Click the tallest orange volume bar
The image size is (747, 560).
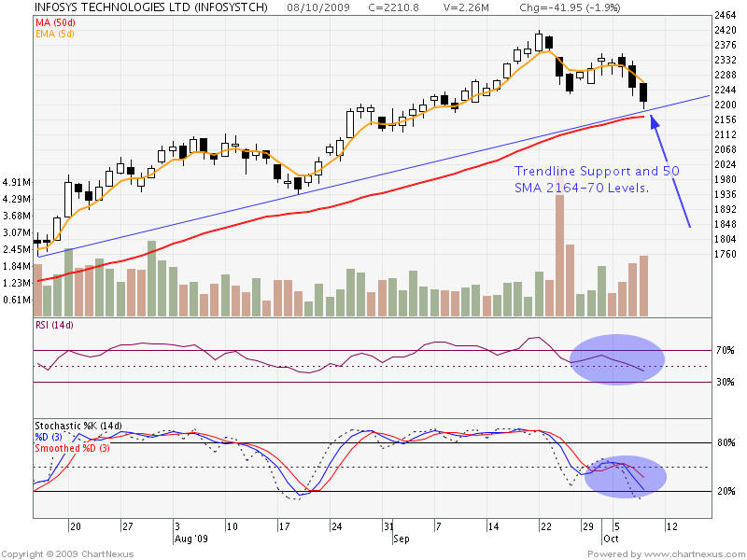click(558, 252)
